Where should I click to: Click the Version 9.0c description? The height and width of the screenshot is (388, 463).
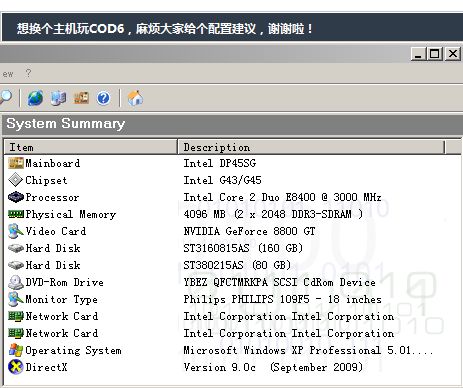pos(273,367)
